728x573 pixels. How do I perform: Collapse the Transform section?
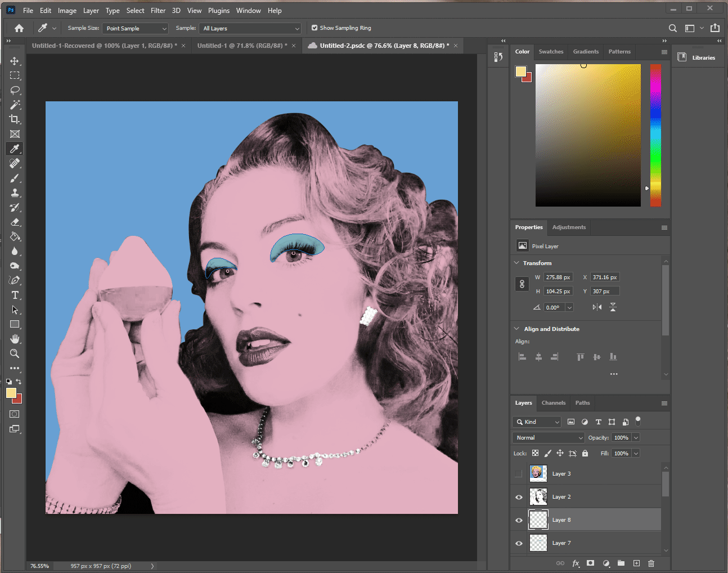point(516,263)
